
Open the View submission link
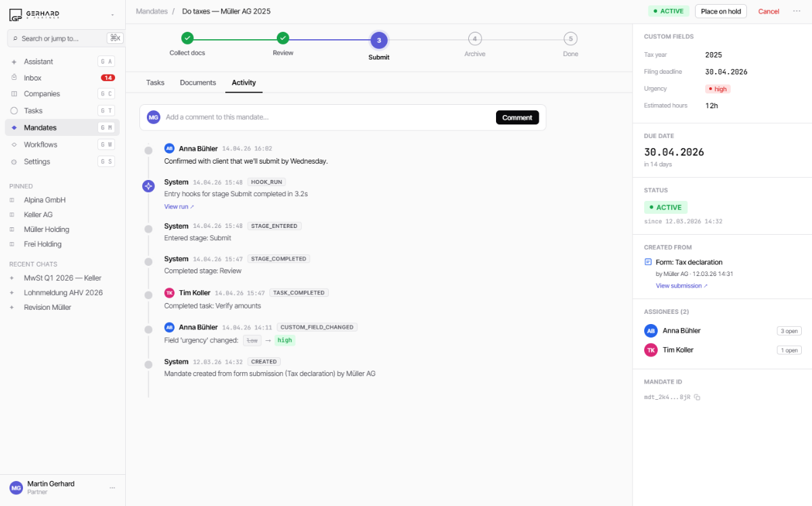tap(681, 285)
